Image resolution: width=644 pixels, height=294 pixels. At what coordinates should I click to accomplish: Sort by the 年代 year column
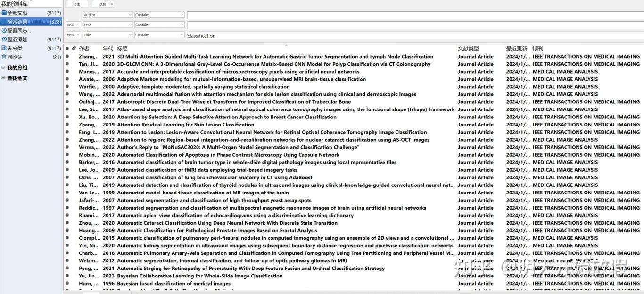pos(108,49)
